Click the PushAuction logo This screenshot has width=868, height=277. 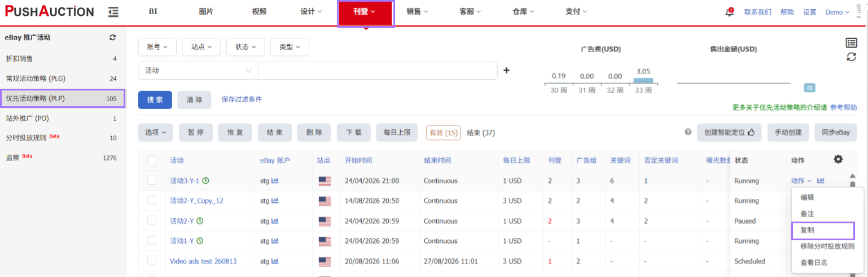coord(50,11)
